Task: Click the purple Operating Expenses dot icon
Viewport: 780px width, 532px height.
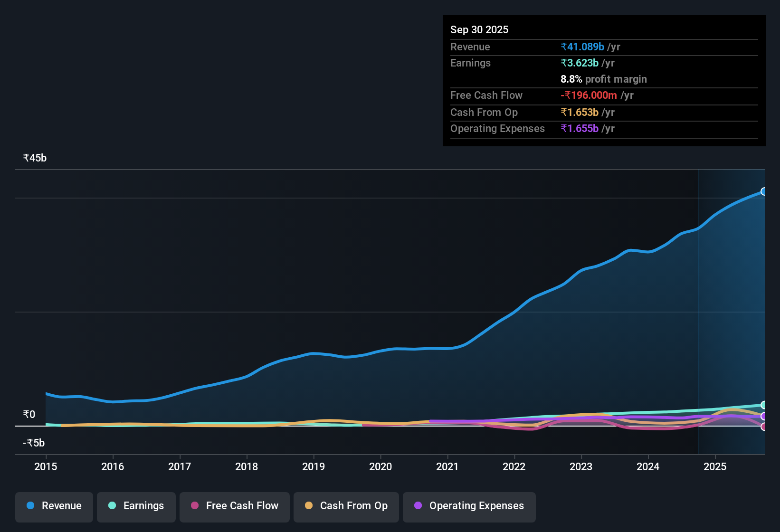Action: [x=417, y=506]
